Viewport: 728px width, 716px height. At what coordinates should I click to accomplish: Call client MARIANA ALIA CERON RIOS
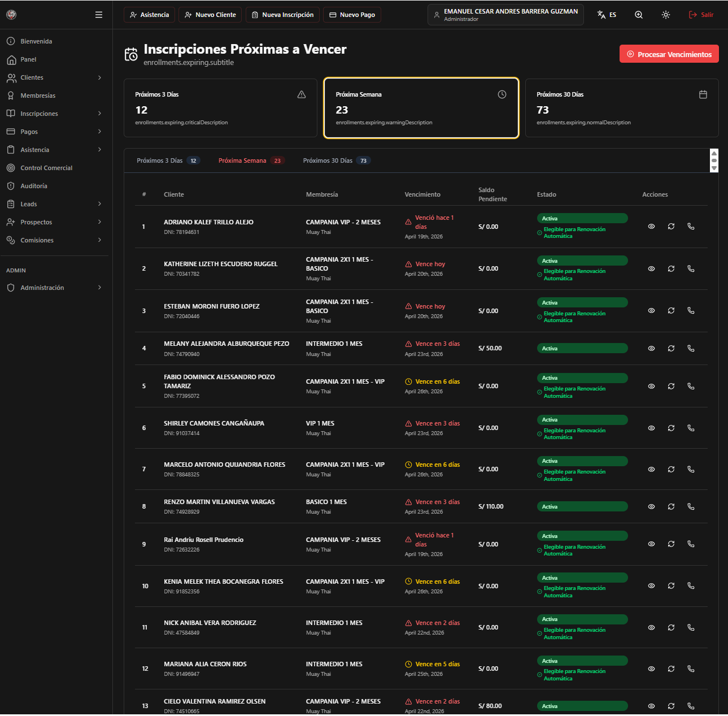[691, 669]
